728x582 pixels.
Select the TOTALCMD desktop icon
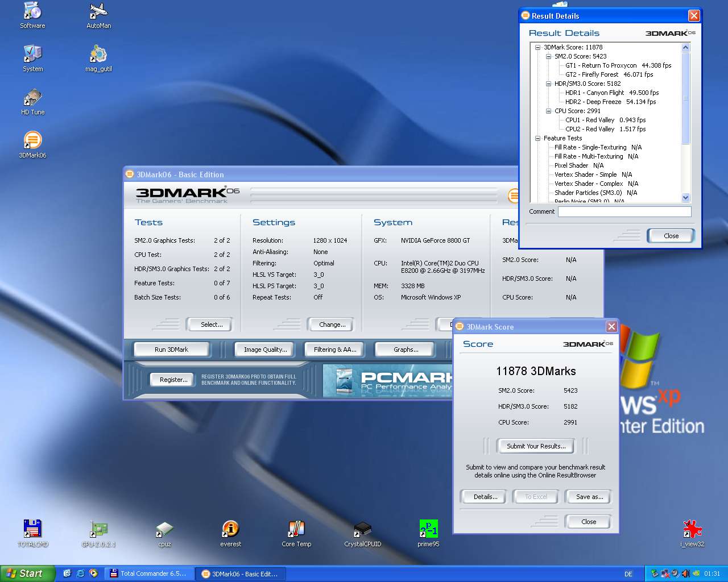[32, 534]
